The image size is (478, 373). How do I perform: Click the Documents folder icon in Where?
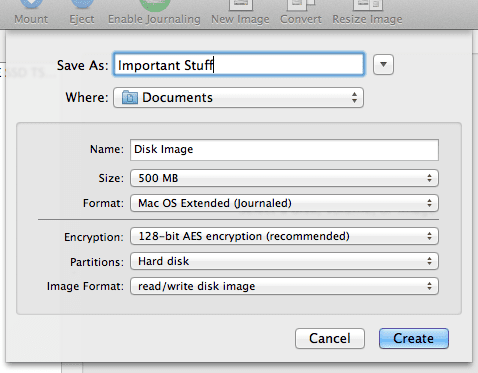click(x=130, y=98)
